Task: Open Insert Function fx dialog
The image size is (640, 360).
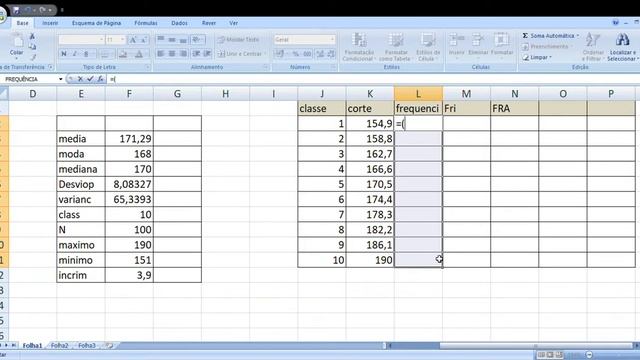Action: pyautogui.click(x=100, y=79)
